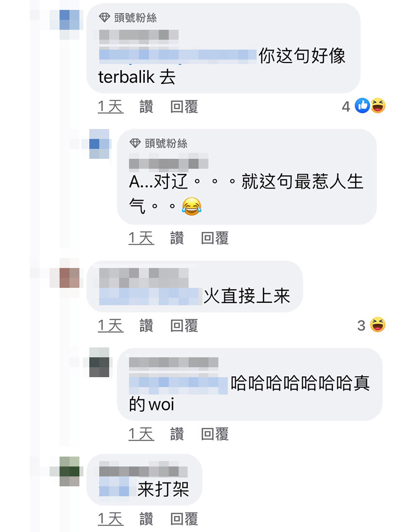Viewport: 397px width, 532px height.
Task: Click 回覆 under the '来打架' comment
Action: click(x=184, y=519)
